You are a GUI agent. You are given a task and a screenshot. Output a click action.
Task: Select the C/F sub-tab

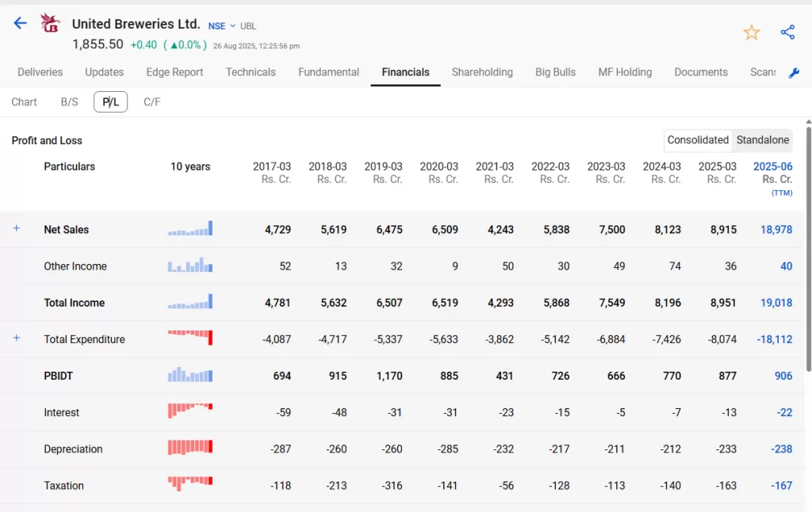click(151, 102)
